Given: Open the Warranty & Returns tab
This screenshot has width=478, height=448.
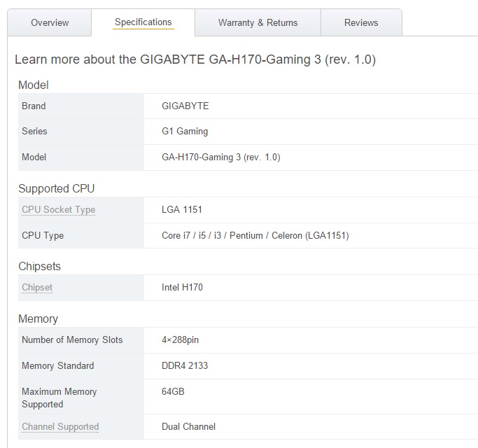Looking at the screenshot, I should pyautogui.click(x=258, y=22).
